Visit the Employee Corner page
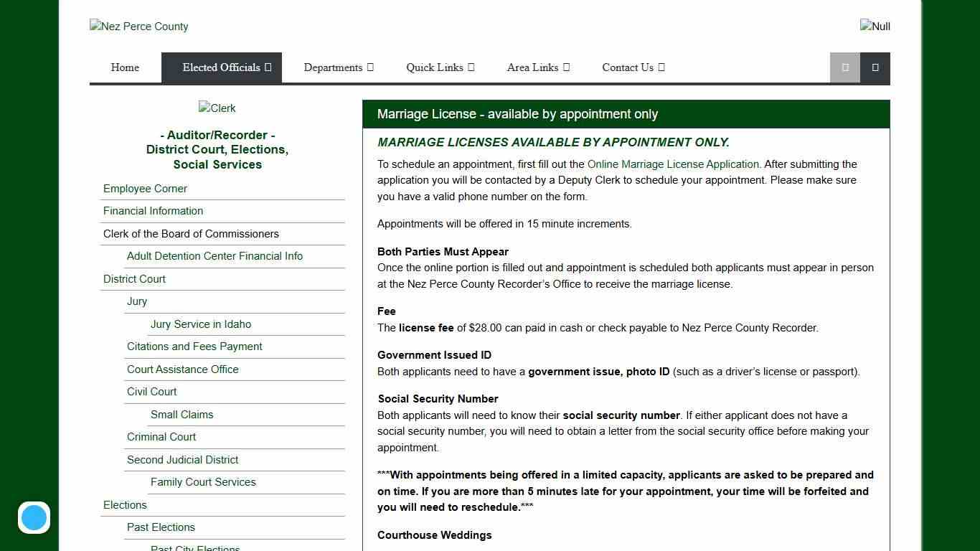 pyautogui.click(x=145, y=189)
